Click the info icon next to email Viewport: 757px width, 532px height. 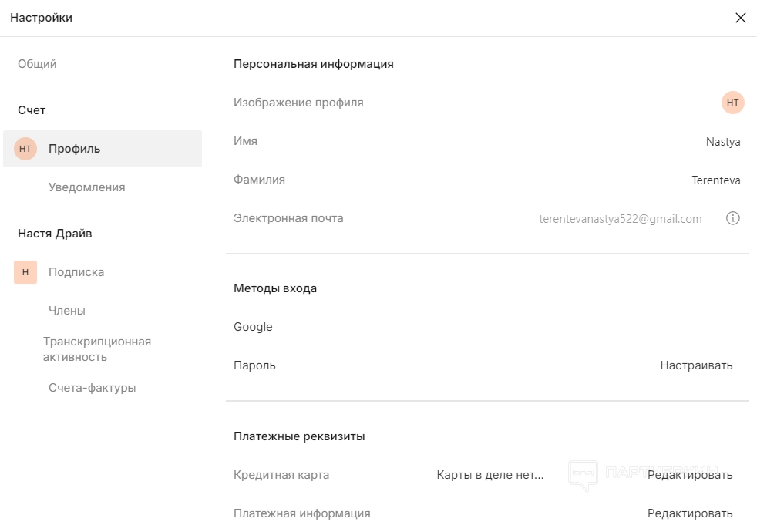733,218
